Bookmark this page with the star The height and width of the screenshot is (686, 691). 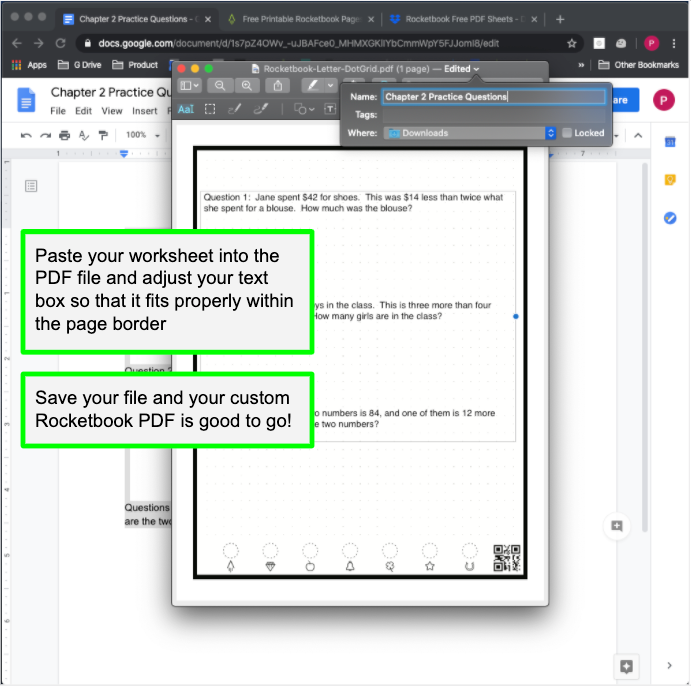coord(572,43)
